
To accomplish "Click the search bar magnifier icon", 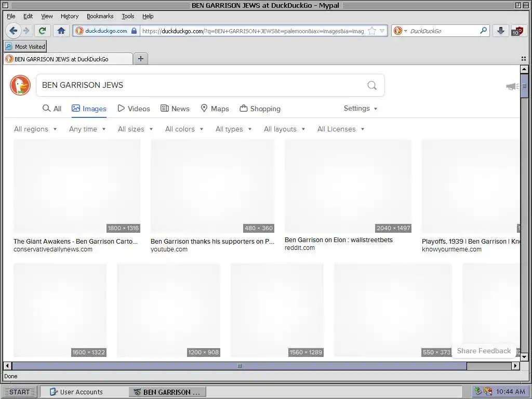I will [x=484, y=31].
